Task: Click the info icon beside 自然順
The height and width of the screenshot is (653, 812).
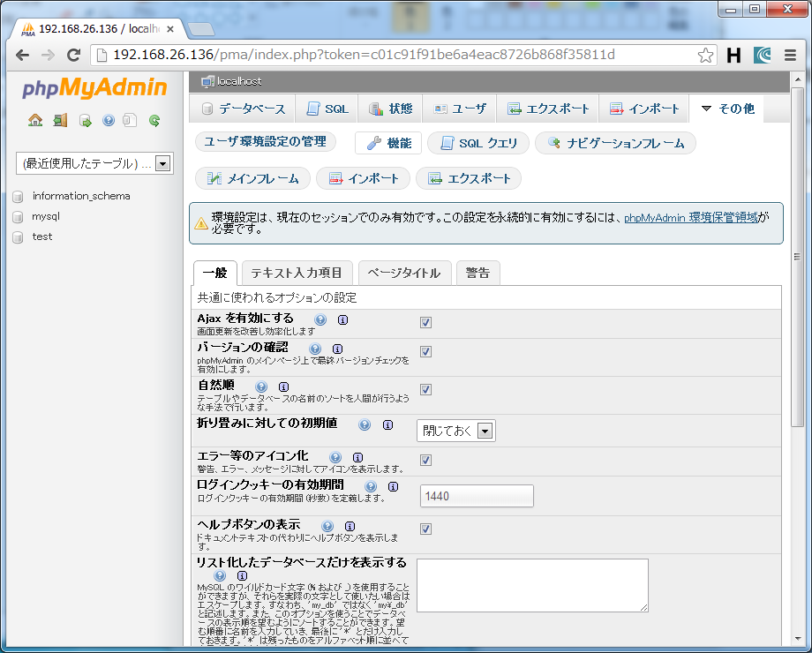Action: coord(283,387)
